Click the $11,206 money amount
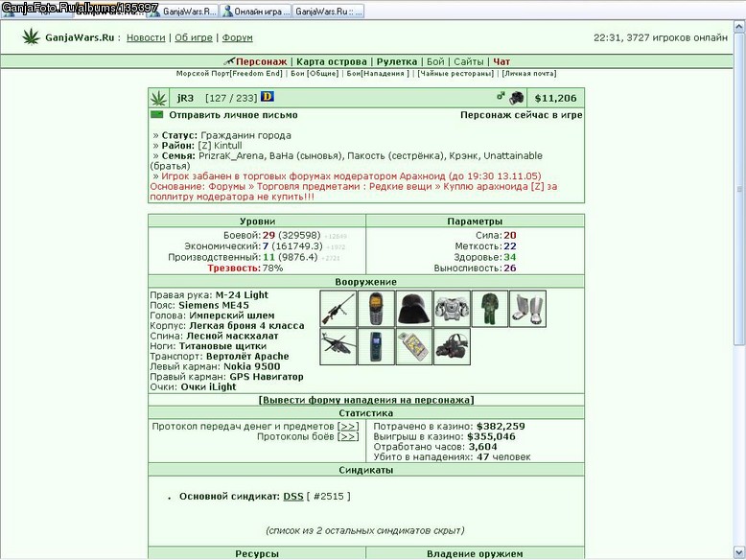This screenshot has height=560, width=746. pyautogui.click(x=555, y=98)
